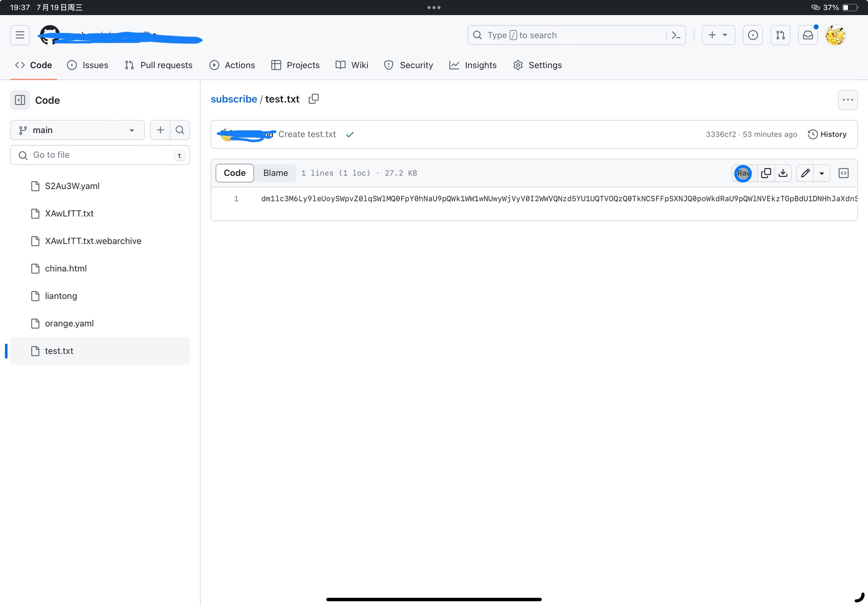Image resolution: width=868 pixels, height=606 pixels.
Task: Switch to Blame view
Action: coord(275,173)
